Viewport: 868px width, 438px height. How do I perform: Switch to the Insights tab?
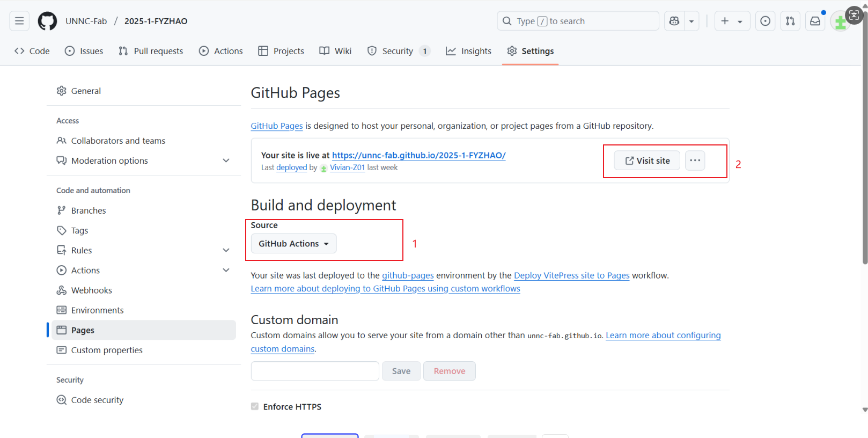(x=468, y=51)
